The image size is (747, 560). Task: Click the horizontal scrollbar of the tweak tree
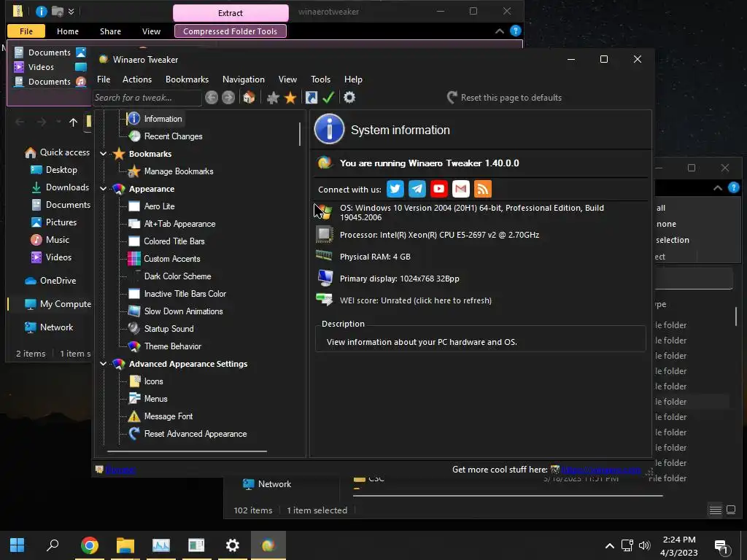(x=187, y=451)
